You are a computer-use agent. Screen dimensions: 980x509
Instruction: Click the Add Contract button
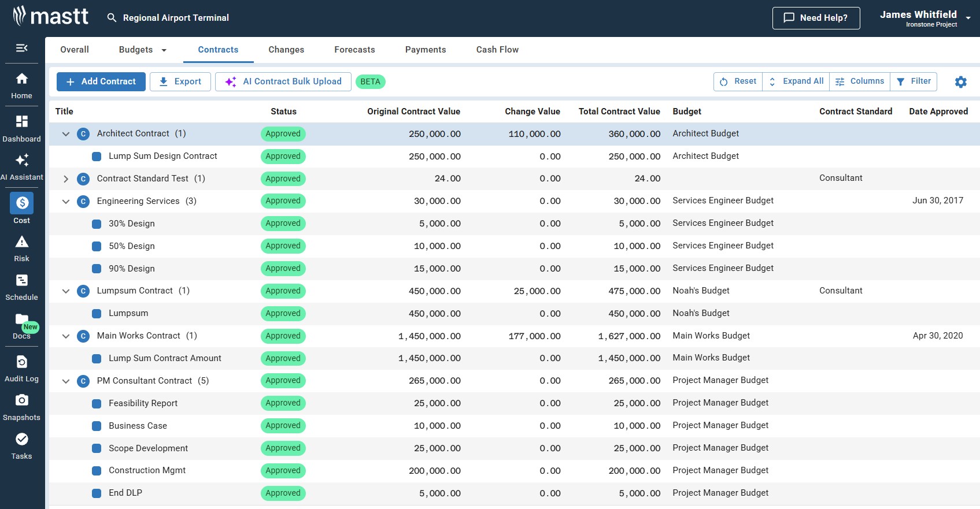pyautogui.click(x=101, y=81)
